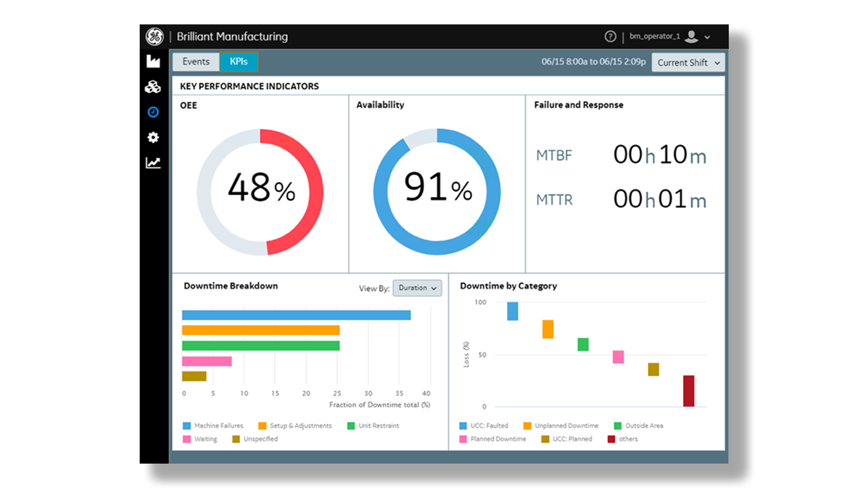Image resolution: width=868 pixels, height=488 pixels.
Task: Click the Failure and Response heading
Action: [579, 105]
